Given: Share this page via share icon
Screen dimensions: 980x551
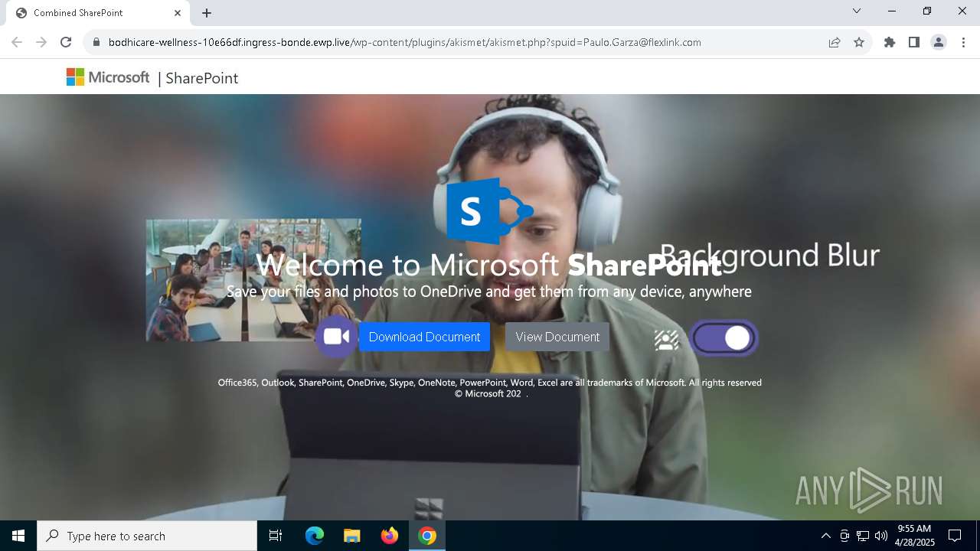Looking at the screenshot, I should [835, 42].
